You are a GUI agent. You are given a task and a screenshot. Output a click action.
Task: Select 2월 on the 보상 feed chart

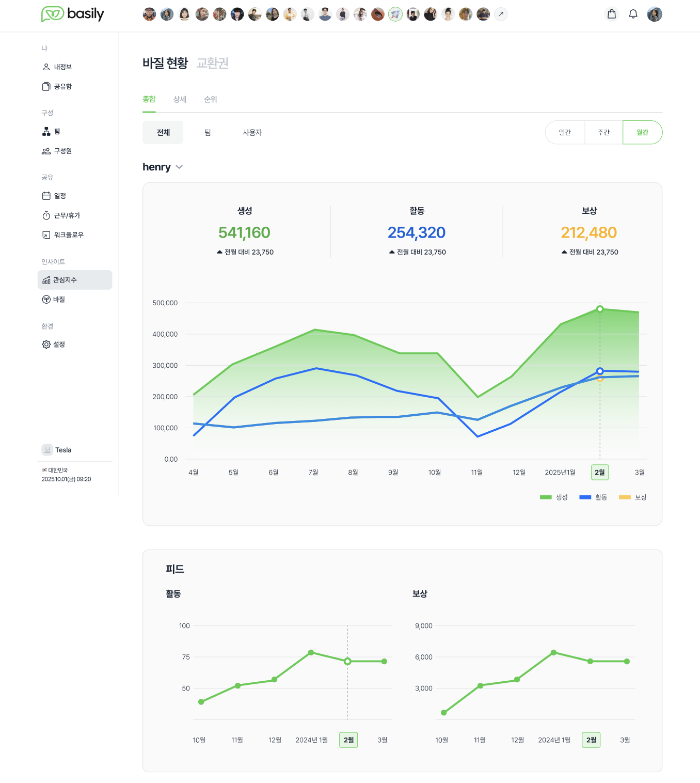(x=591, y=740)
